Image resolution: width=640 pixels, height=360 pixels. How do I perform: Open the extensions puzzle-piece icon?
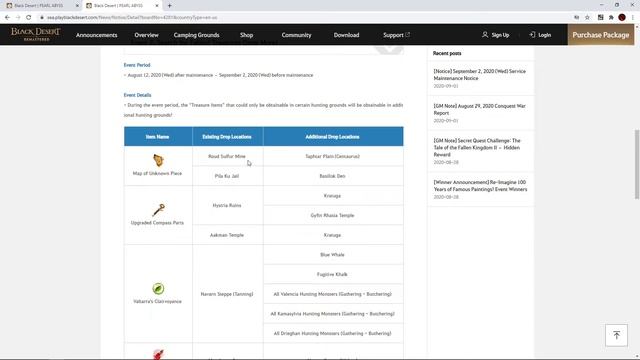[x=611, y=18]
